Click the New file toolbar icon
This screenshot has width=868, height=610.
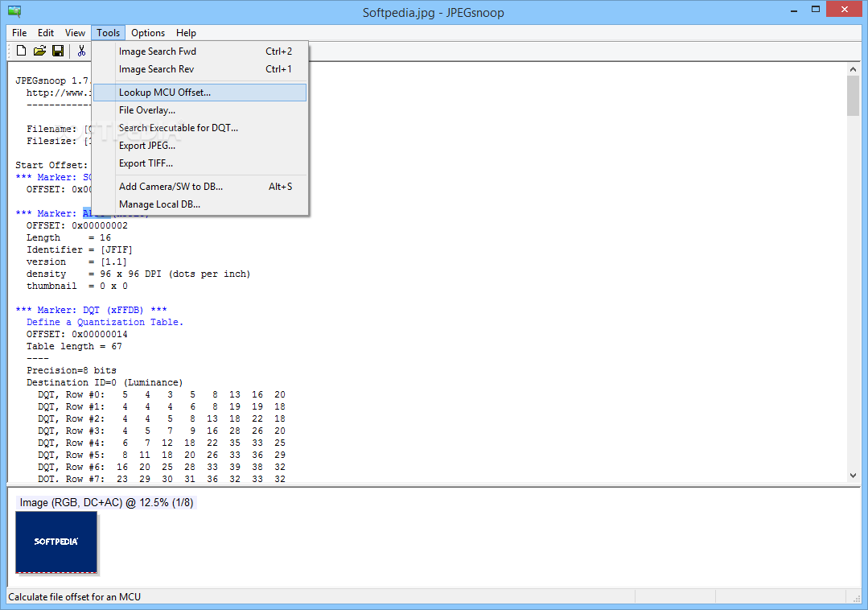click(x=21, y=51)
